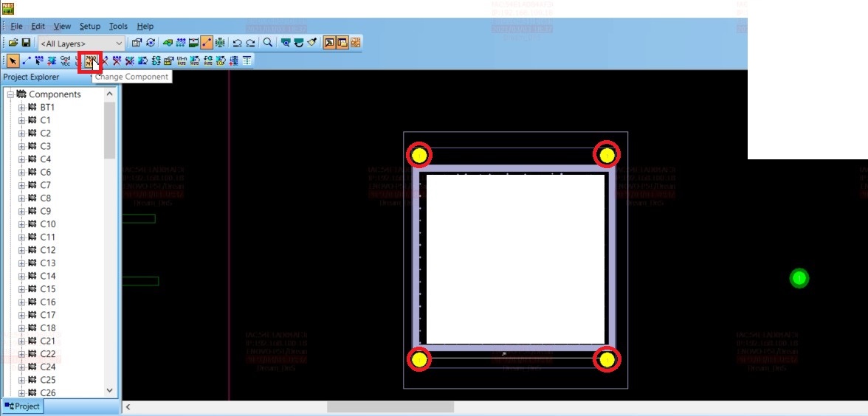
Task: Toggle the Output Window icon
Action: point(329,43)
